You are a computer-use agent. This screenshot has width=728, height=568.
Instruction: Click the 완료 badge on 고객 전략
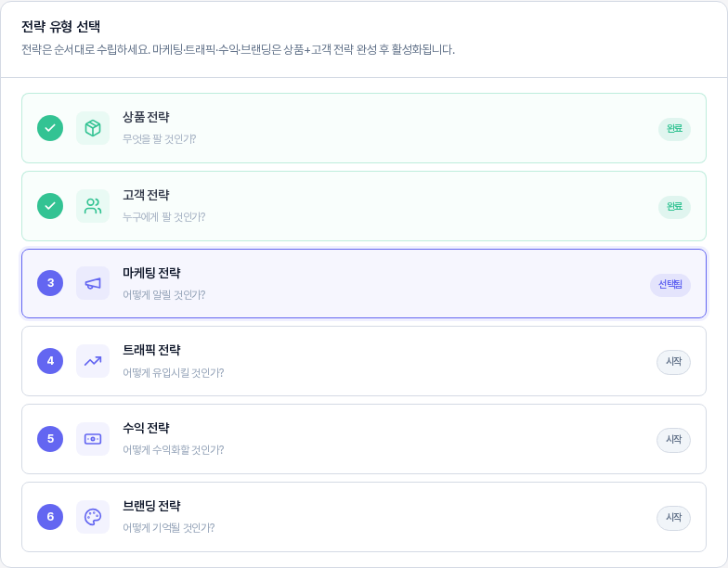674,207
